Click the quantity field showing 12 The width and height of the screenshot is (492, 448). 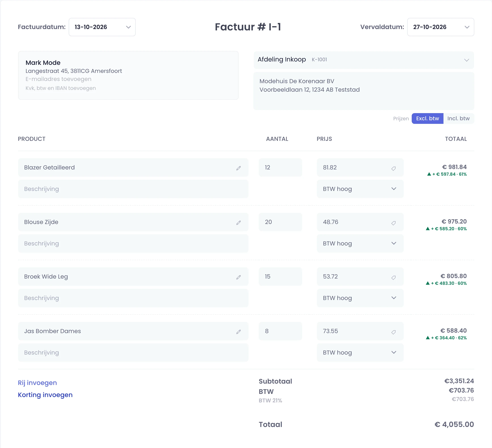[x=280, y=167]
